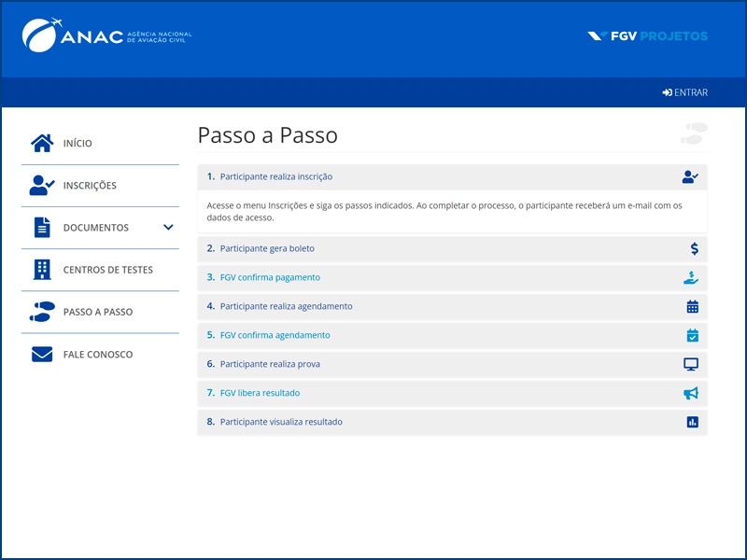The image size is (747, 560).
Task: Click the house icon beside Início
Action: (42, 144)
